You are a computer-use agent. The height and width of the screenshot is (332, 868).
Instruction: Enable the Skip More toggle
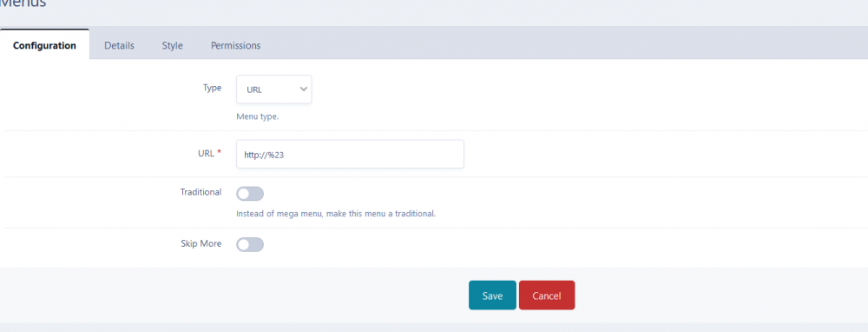point(250,244)
